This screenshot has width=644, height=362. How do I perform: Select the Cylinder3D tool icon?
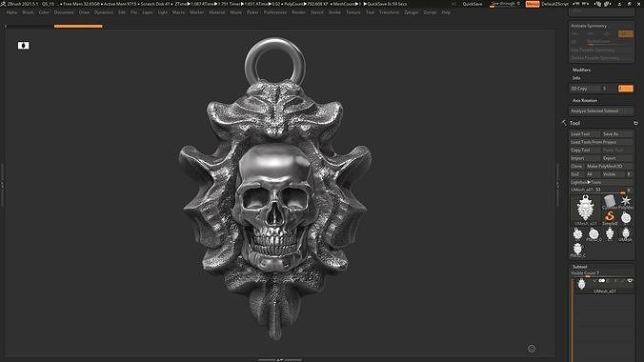click(610, 201)
